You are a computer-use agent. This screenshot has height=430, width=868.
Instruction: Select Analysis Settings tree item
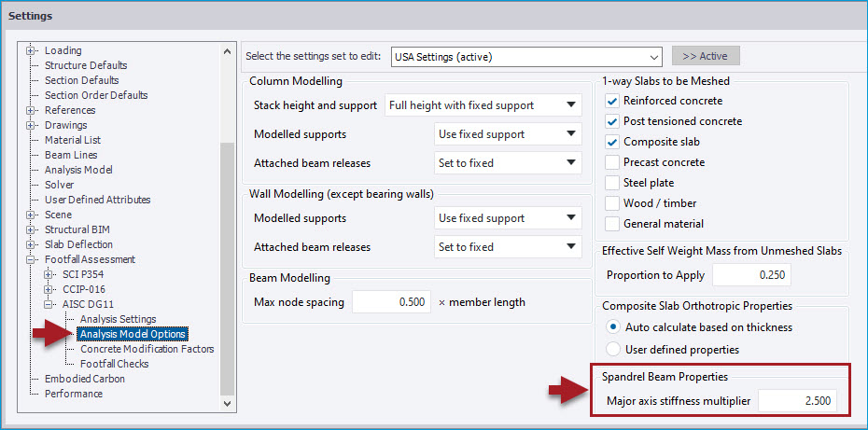[x=118, y=319]
